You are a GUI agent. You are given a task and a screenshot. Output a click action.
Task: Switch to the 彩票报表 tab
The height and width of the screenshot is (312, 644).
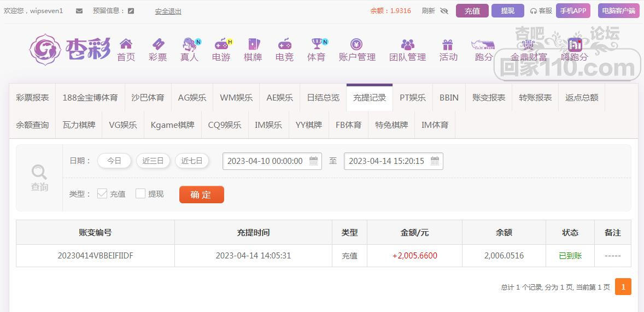point(32,97)
